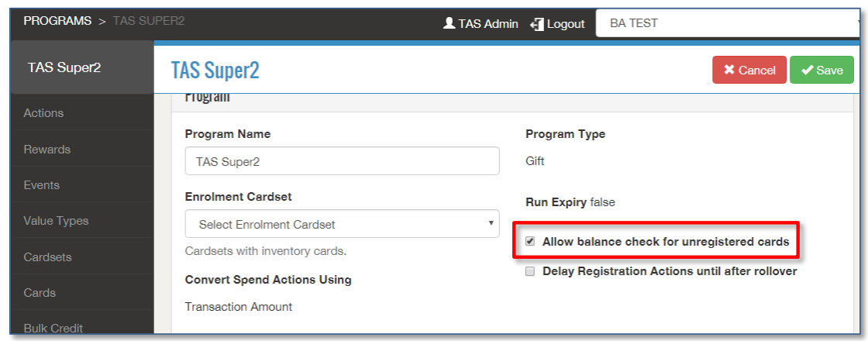Screen dimensions: 868x341
Task: Expand the BA TEST selector
Action: (x=728, y=23)
